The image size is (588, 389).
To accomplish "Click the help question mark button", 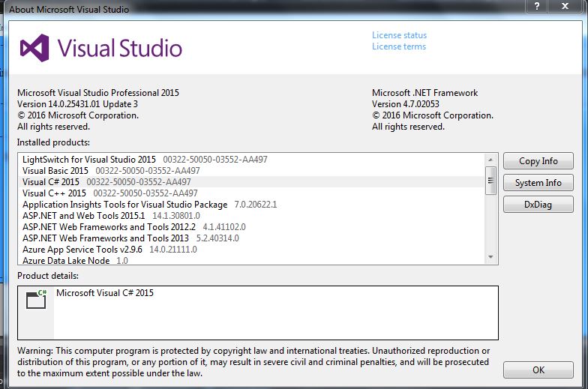I will (x=537, y=6).
